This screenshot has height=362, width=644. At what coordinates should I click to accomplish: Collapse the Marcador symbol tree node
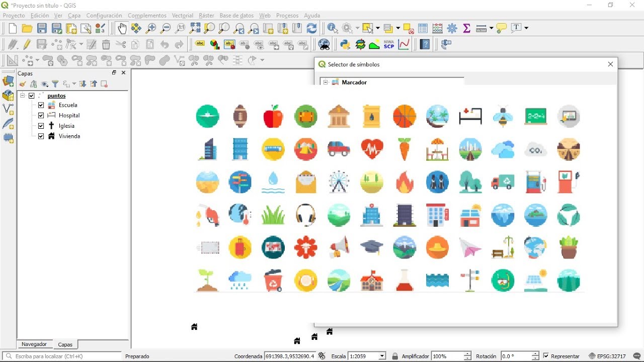(326, 82)
